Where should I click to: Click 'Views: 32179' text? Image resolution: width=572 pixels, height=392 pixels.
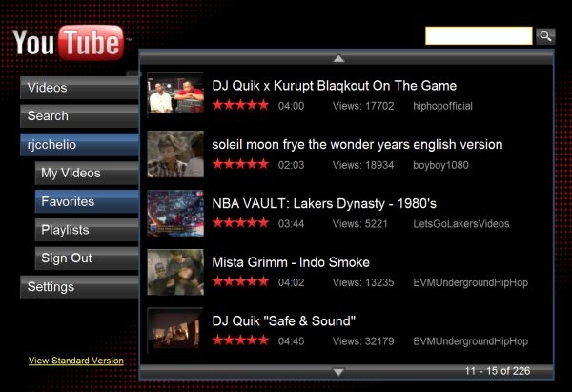point(363,341)
